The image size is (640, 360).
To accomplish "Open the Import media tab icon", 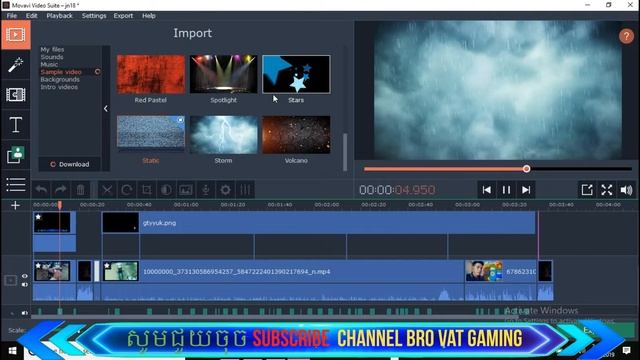I will click(16, 35).
